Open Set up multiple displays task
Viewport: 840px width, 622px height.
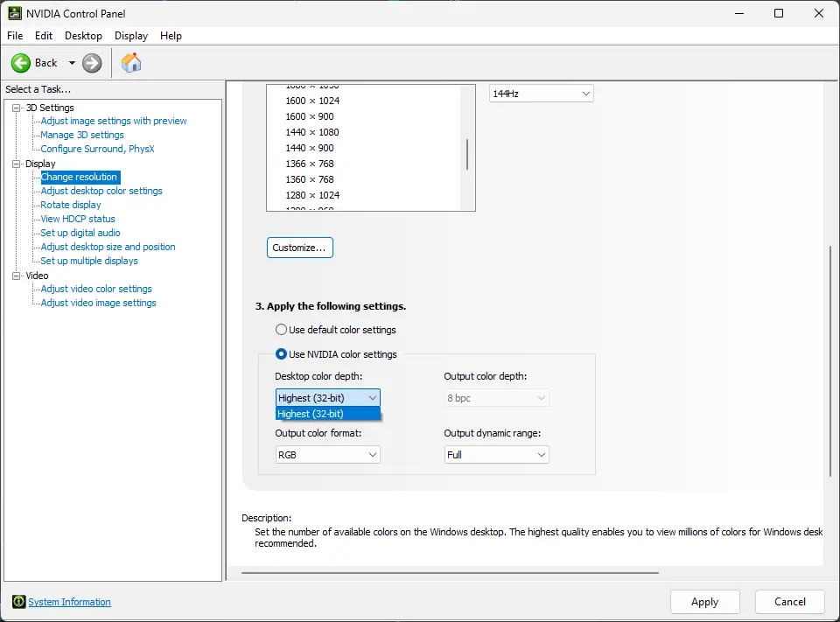pyautogui.click(x=89, y=261)
